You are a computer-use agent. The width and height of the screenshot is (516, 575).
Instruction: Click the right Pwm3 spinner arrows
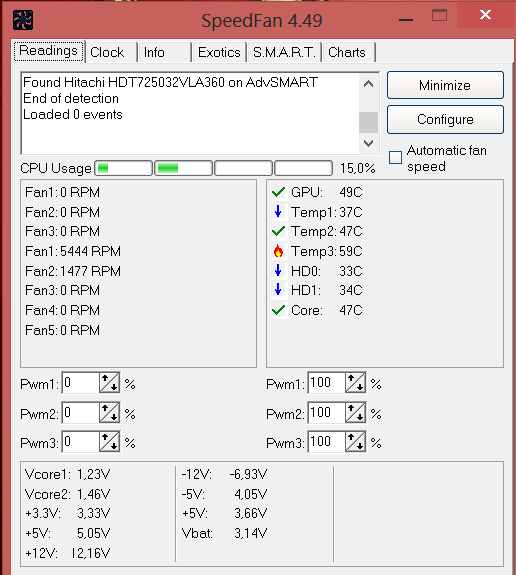click(355, 442)
